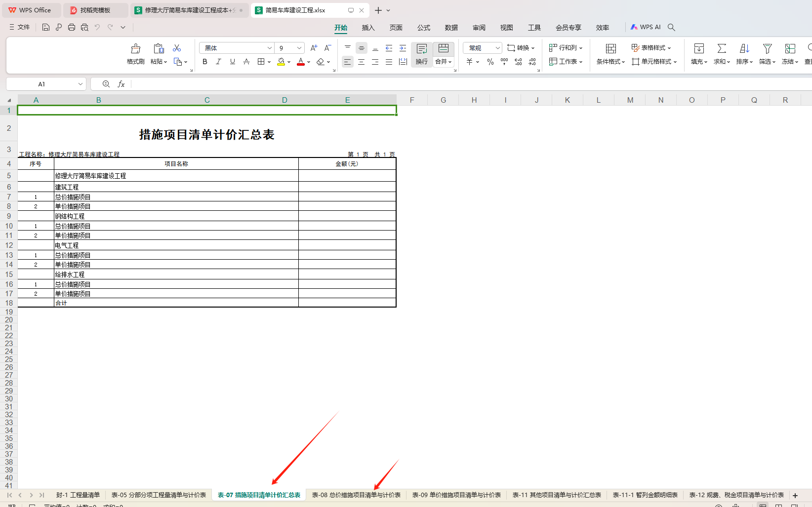This screenshot has width=812, height=507.
Task: Click the Decrease indent icon
Action: (389, 48)
